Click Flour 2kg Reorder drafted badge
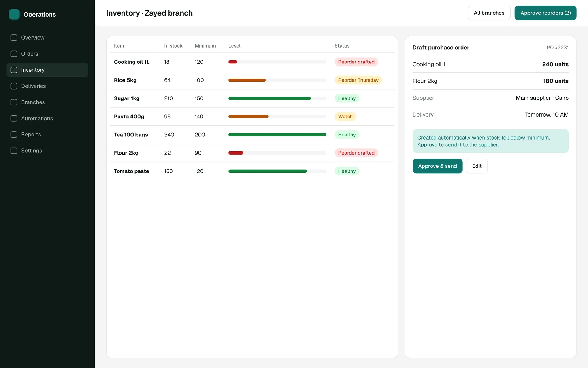This screenshot has height=368, width=588. pyautogui.click(x=356, y=153)
